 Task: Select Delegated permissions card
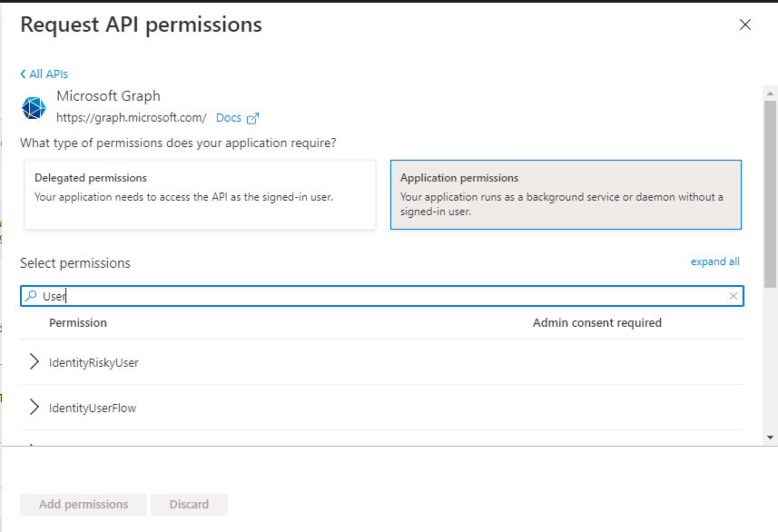(200, 194)
